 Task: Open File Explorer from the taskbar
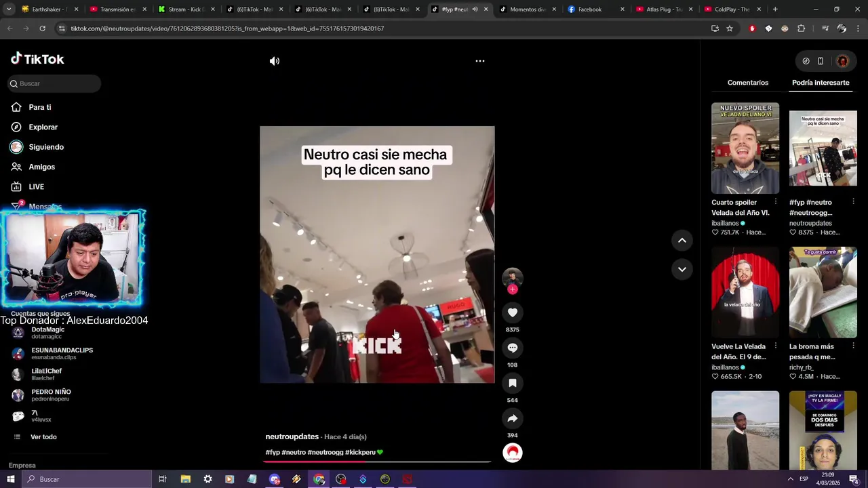185,479
